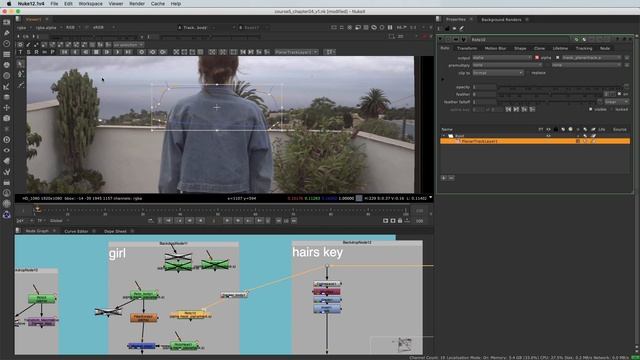Play the timeline backward
Viewport: 640px width, 360px height.
click(x=200, y=220)
